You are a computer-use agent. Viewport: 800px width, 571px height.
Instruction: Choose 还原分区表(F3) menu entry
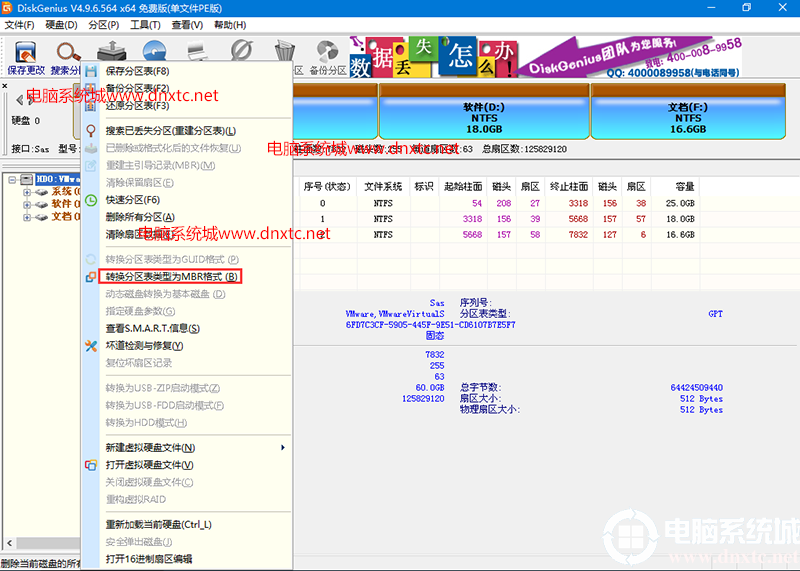pos(137,106)
